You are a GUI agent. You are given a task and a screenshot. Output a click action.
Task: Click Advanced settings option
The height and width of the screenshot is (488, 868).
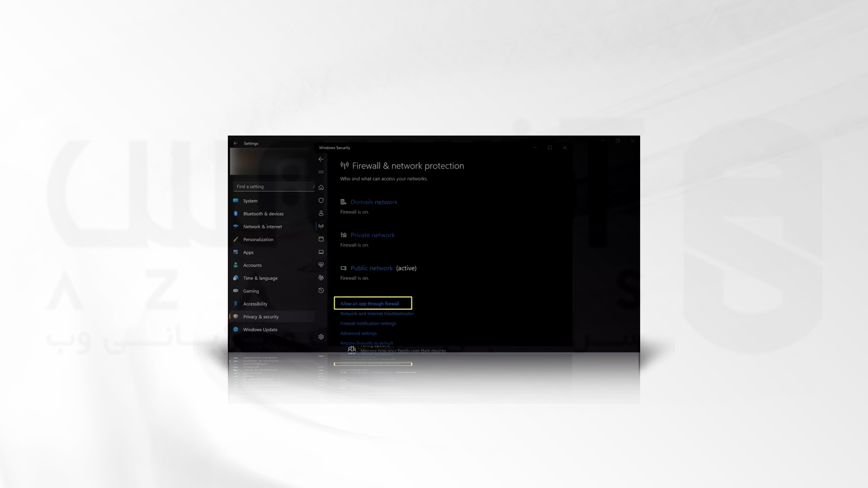pos(359,333)
